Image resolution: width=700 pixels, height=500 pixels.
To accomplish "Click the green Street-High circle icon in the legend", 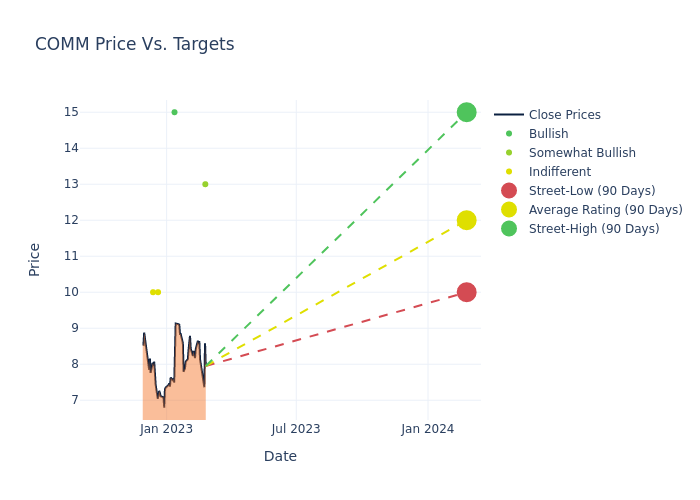I will (x=509, y=229).
